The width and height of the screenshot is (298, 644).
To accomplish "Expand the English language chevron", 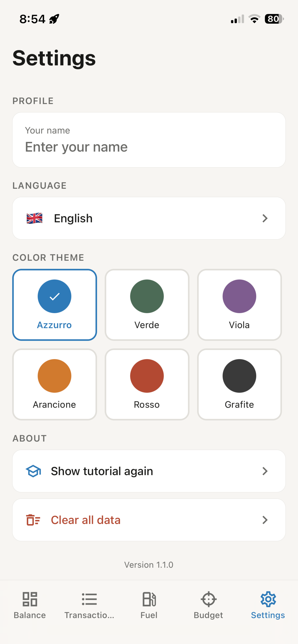I will pos(265,218).
